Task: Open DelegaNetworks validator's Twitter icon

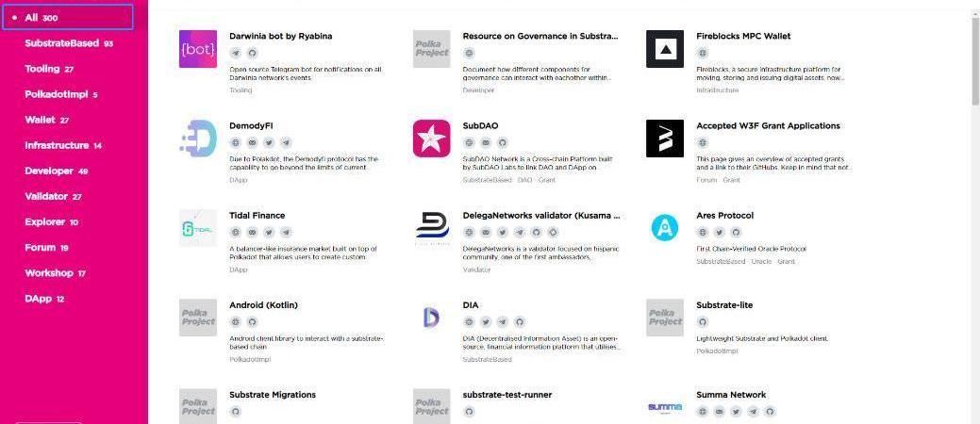Action: point(503,233)
